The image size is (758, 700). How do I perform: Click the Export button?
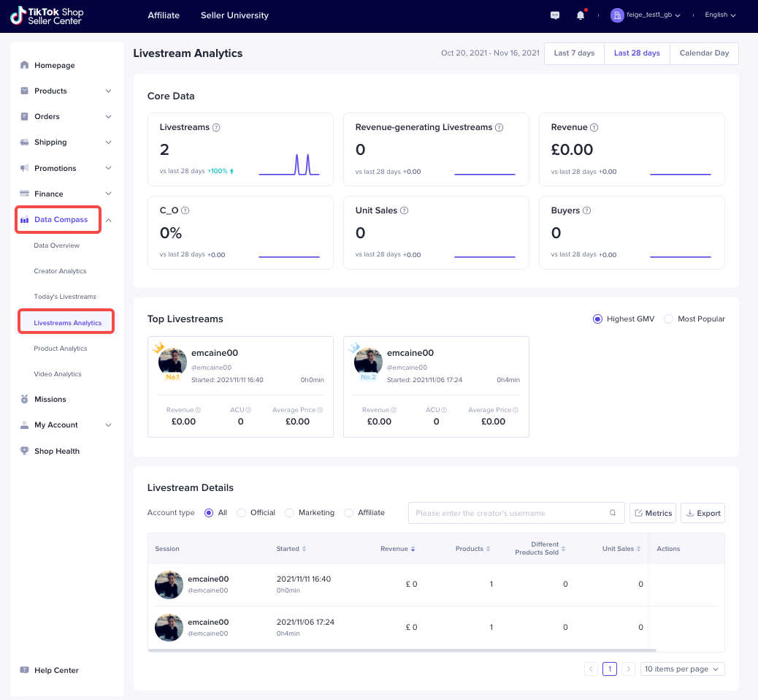click(x=703, y=513)
